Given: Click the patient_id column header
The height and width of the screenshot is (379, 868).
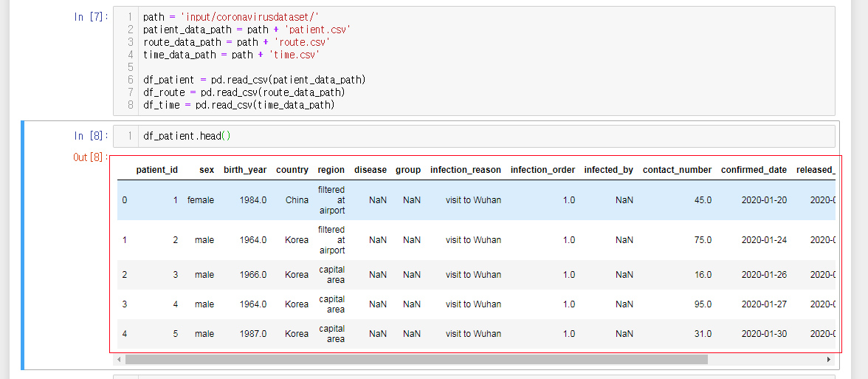Looking at the screenshot, I should point(156,170).
